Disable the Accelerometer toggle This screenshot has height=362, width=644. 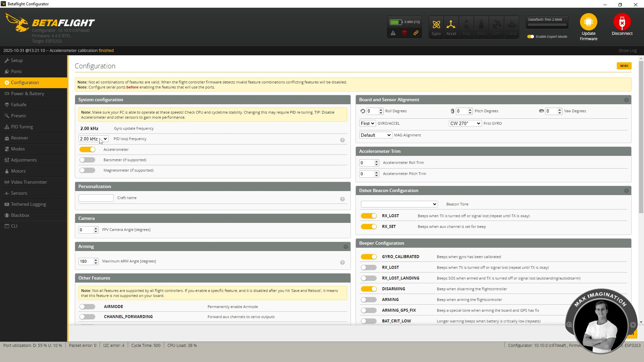pos(87,149)
